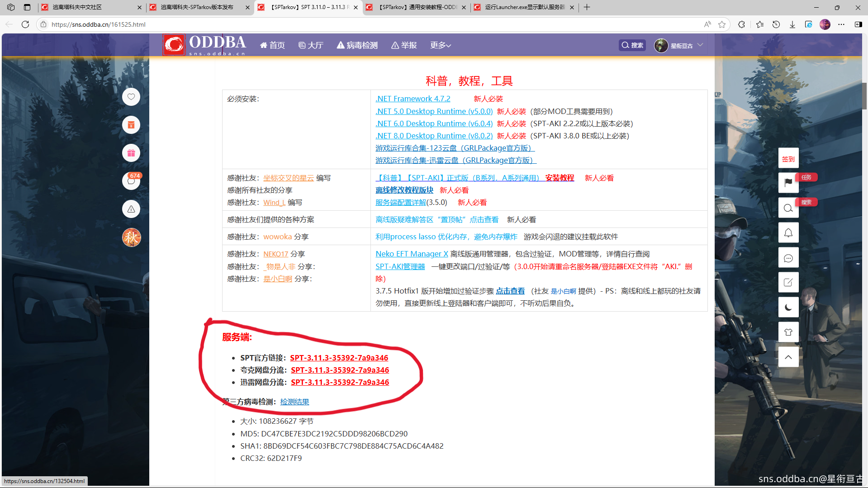Click the orange bookmark icon in left sidebar

[x=131, y=125]
